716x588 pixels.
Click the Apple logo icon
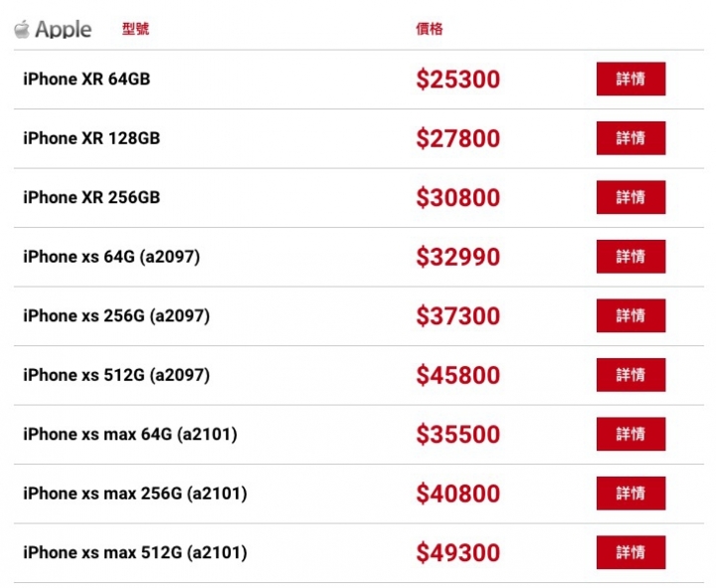coord(22,29)
